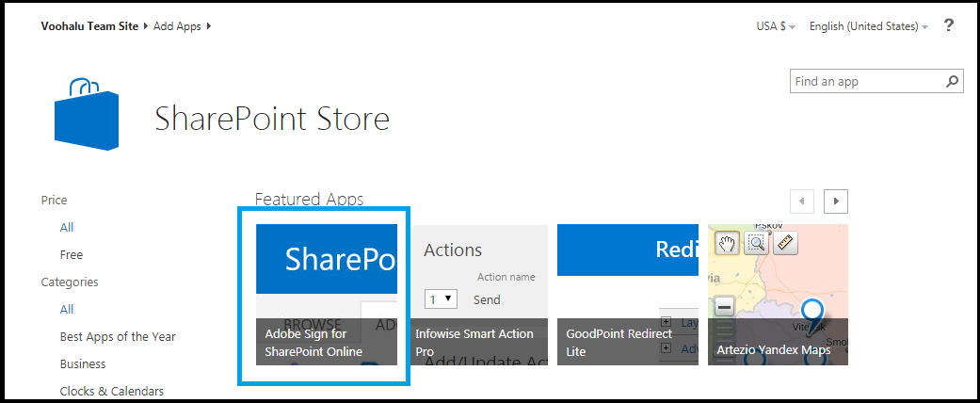Click the map zoom-out minus button
Viewport: 980px width, 403px height.
point(724,307)
